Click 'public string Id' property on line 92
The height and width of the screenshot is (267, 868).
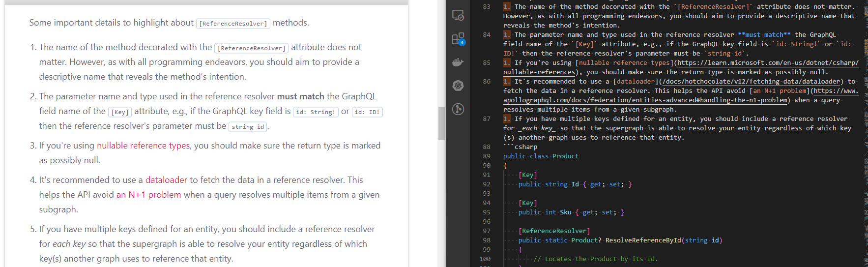(x=549, y=184)
